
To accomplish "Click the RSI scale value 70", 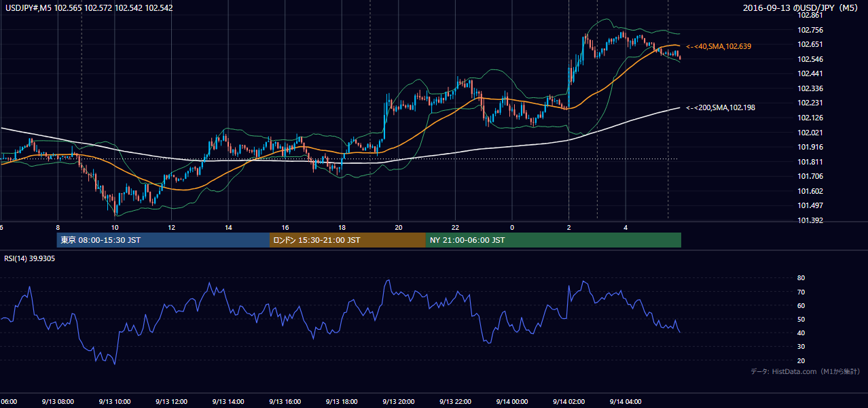I will coord(801,292).
